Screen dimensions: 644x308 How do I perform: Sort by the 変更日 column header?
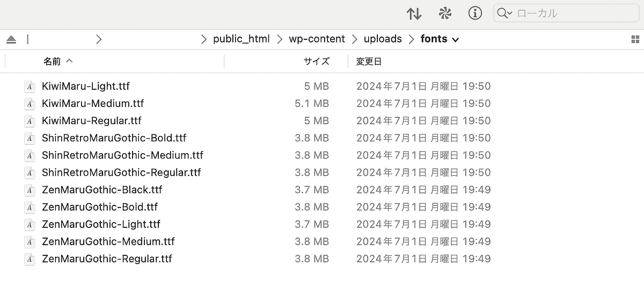(x=369, y=61)
